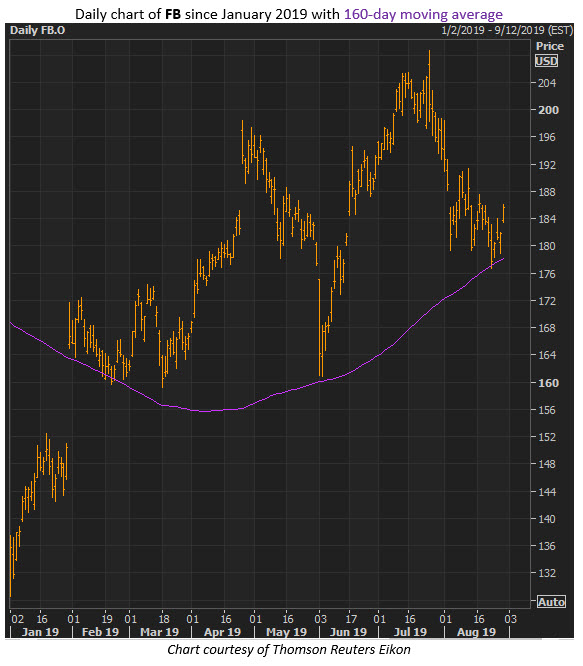
Task: Click the Chart courtesy of Thomson Reuters Eikon caption
Action: (x=289, y=649)
